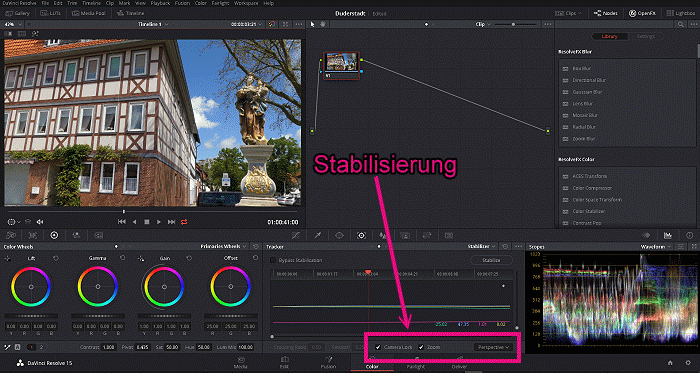Click the Contrast value field

[x=108, y=347]
